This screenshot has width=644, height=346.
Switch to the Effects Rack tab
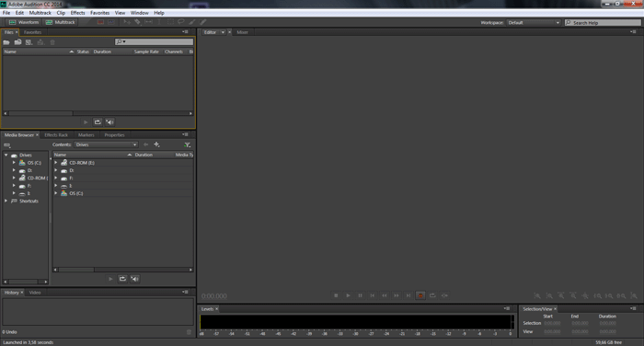click(56, 134)
